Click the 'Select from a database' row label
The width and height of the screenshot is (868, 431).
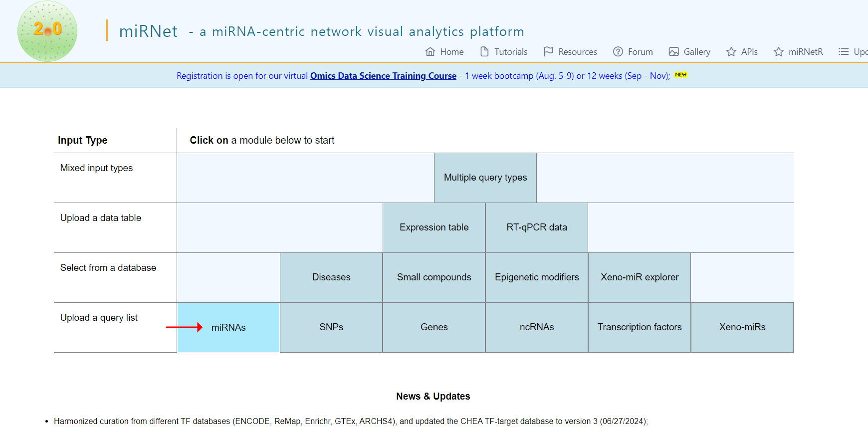click(108, 268)
